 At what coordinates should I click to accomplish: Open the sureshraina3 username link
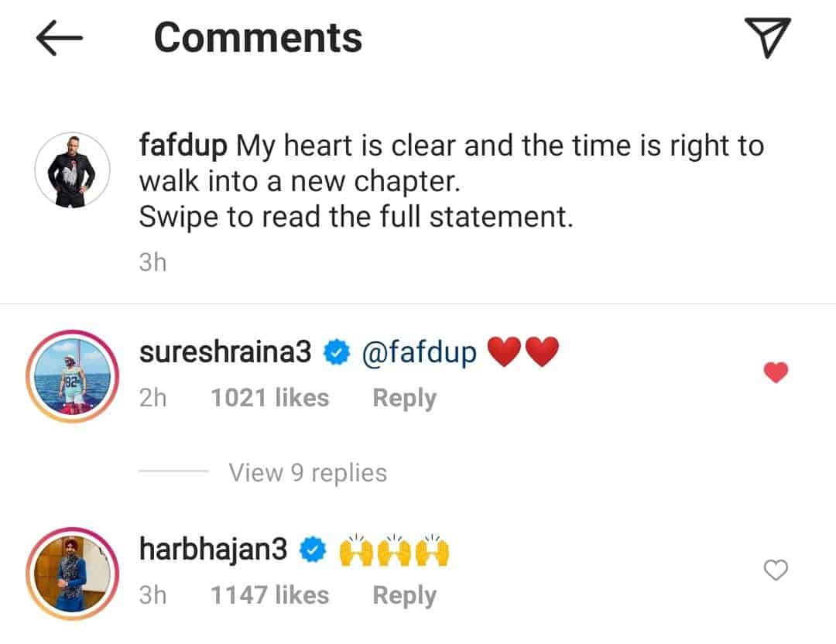224,353
